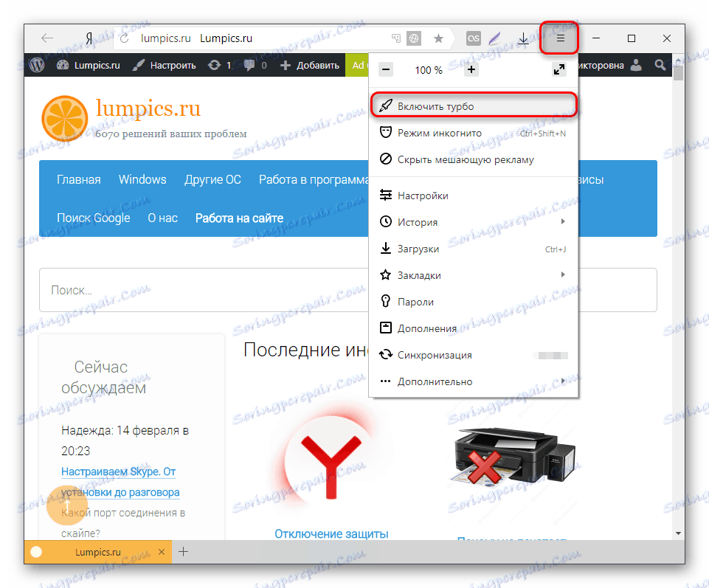Screen dimensions: 709x588
Task: Click the browser back arrow
Action: point(47,38)
